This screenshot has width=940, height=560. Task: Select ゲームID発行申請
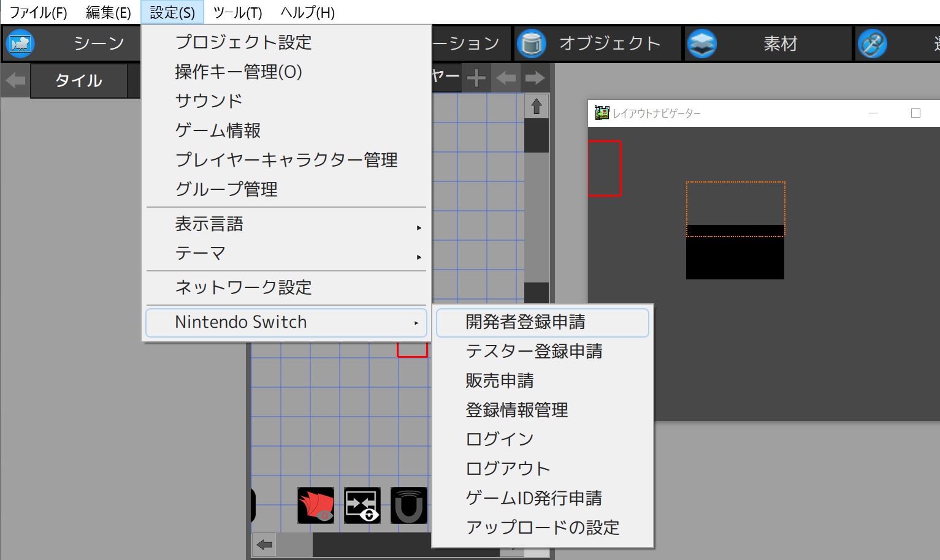tap(543, 499)
